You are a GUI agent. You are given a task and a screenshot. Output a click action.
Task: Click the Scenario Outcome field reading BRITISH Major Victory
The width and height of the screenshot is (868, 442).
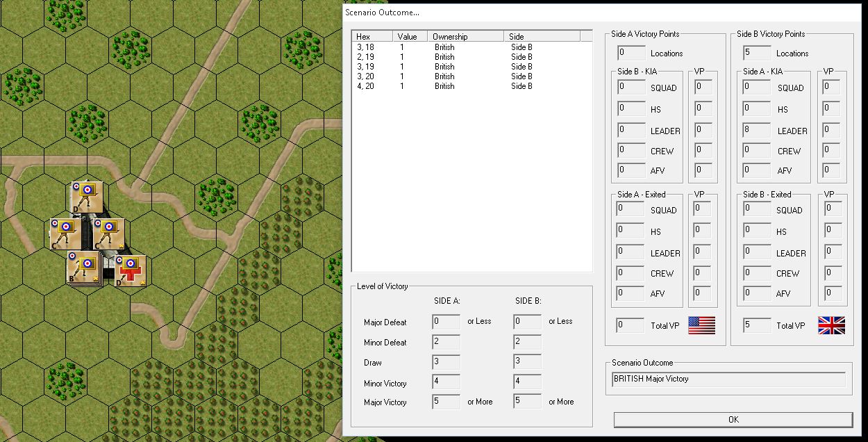coord(729,379)
